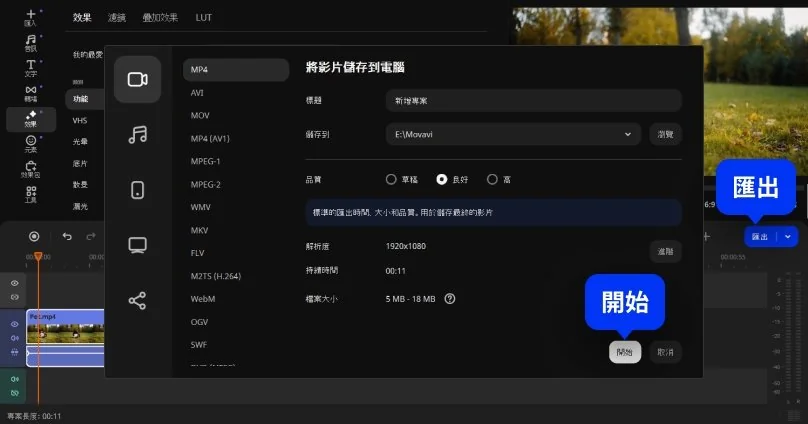Select 高 high quality radio button
Image resolution: width=808 pixels, height=424 pixels.
coord(492,179)
